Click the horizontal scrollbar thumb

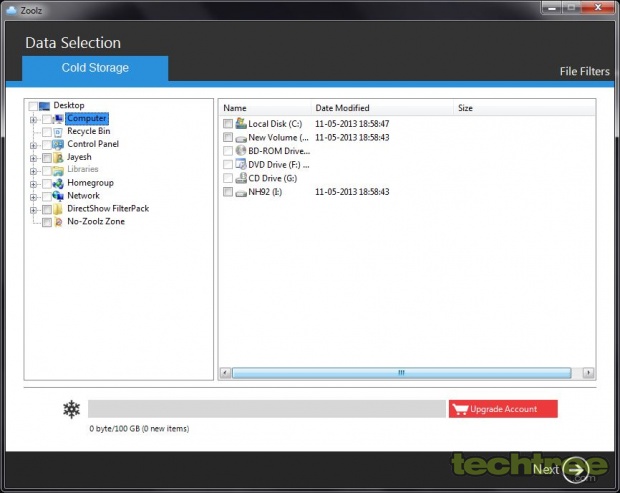(401, 372)
